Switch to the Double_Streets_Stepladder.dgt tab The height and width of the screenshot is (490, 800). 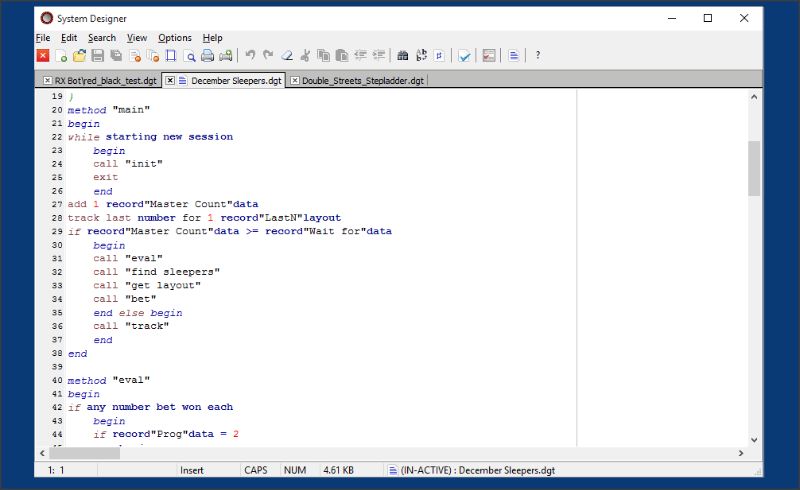tap(362, 80)
